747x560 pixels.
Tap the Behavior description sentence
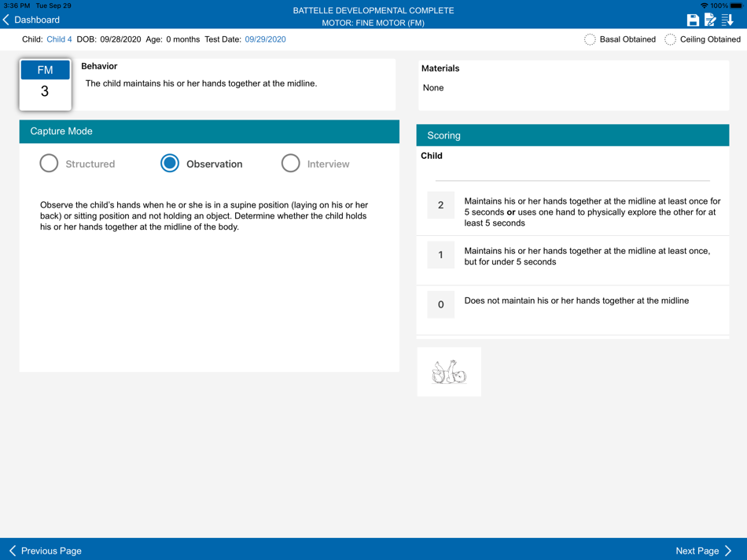pos(201,83)
